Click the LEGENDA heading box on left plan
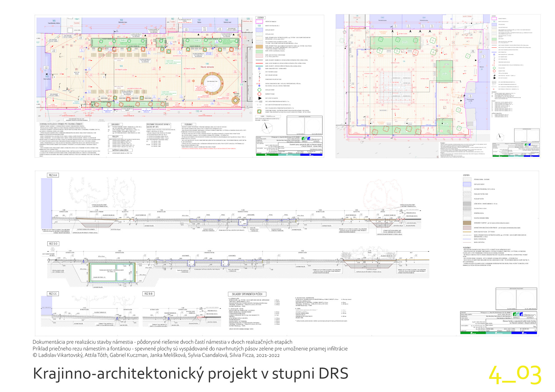 (260, 18)
